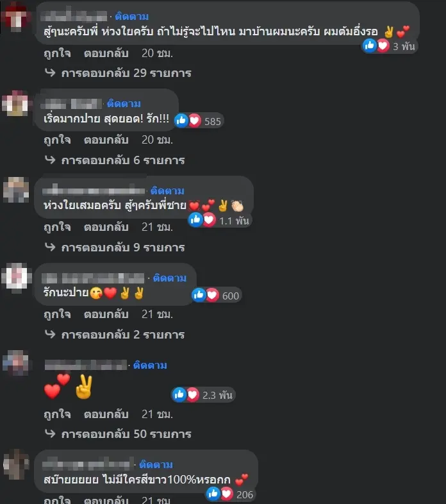Click reaction icons showing 3 พัน count
Image resolution: width=446 pixels, height=504 pixels.
tap(389, 46)
